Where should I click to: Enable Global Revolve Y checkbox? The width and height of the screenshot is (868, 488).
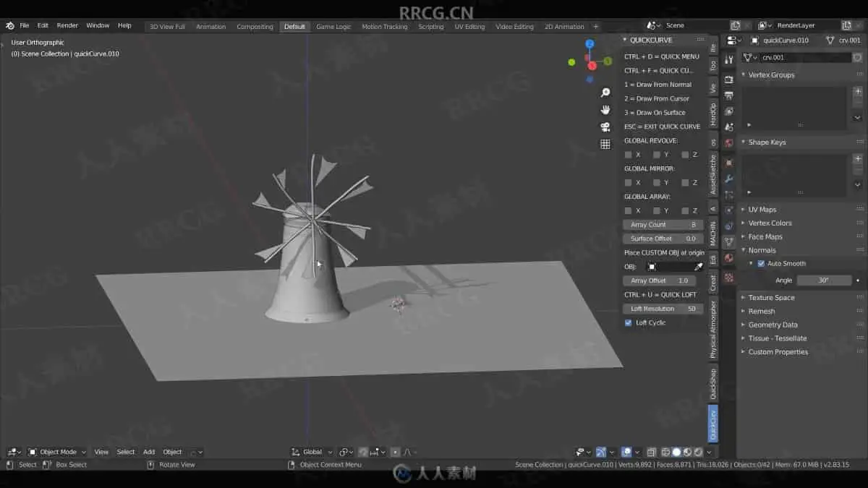pos(657,155)
